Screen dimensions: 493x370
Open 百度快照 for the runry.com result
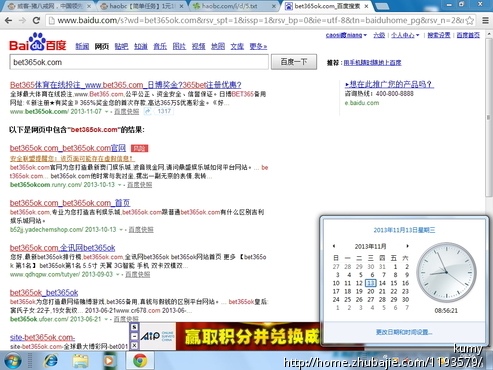(x=140, y=185)
